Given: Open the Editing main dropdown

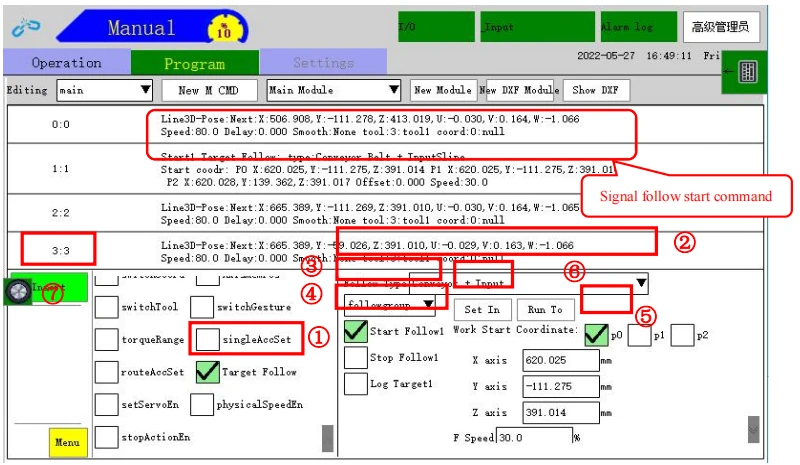Looking at the screenshot, I should click(105, 90).
